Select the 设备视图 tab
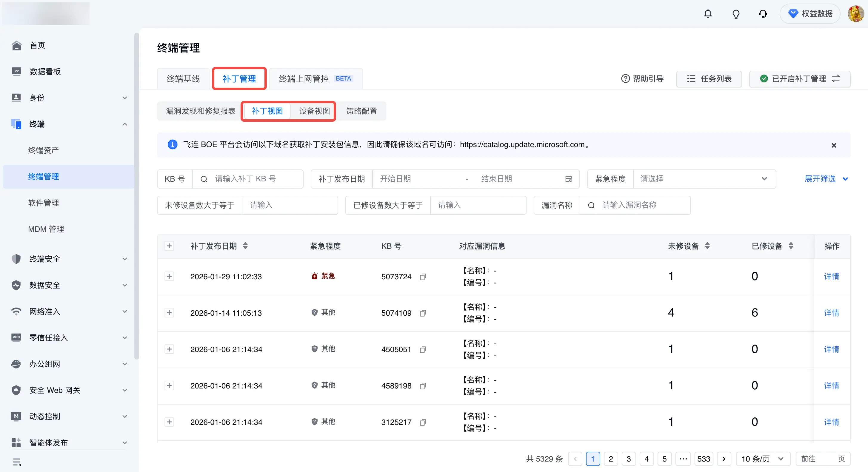868x472 pixels. [x=314, y=111]
